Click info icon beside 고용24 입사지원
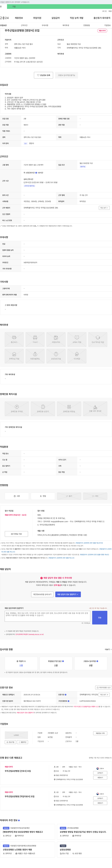 [x=98, y=661]
